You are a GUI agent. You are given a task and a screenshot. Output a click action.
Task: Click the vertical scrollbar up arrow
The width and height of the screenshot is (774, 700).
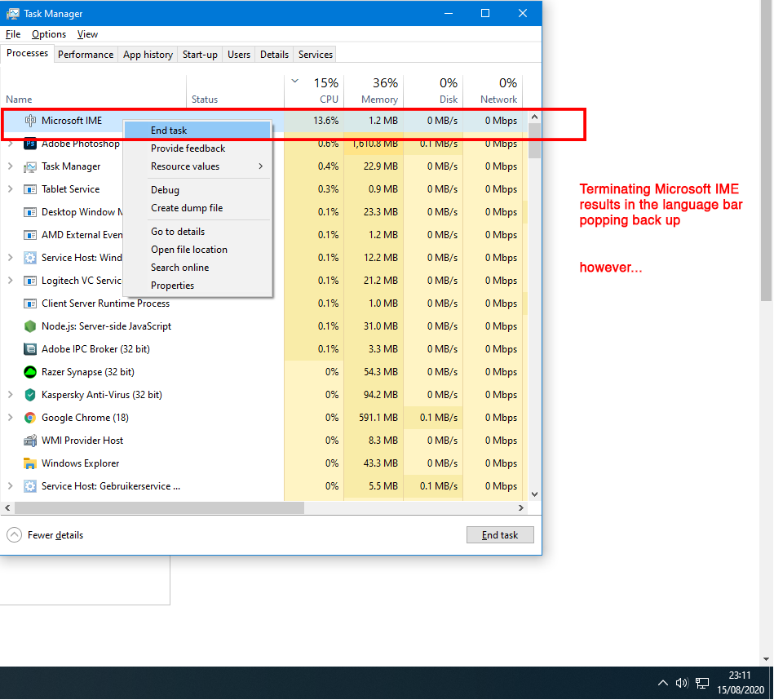click(x=534, y=117)
